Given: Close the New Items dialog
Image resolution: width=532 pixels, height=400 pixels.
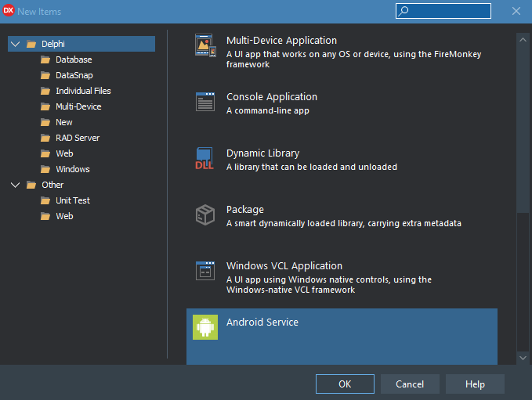Looking at the screenshot, I should pos(516,11).
